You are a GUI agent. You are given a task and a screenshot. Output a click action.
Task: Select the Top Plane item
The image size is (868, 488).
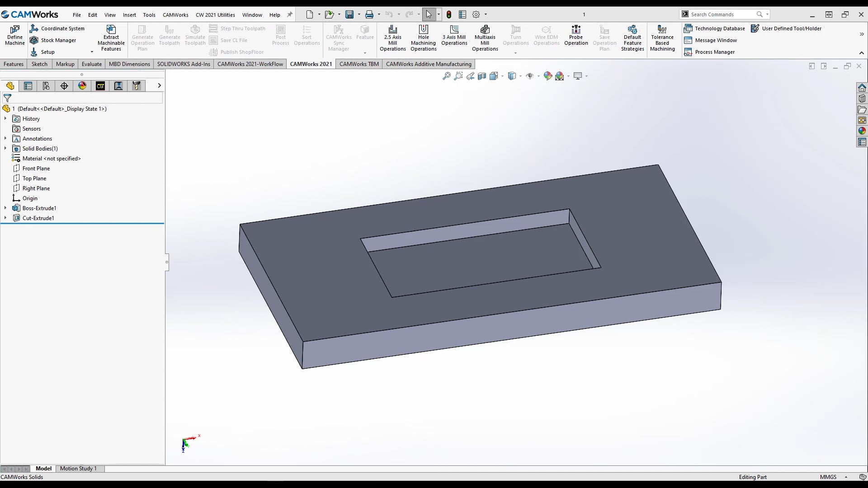34,178
